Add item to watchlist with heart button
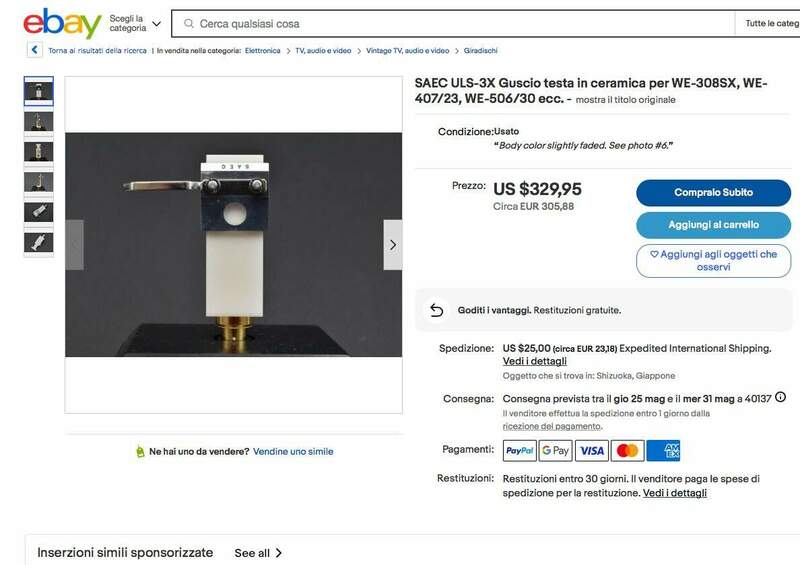The height and width of the screenshot is (565, 800). pyautogui.click(x=713, y=261)
